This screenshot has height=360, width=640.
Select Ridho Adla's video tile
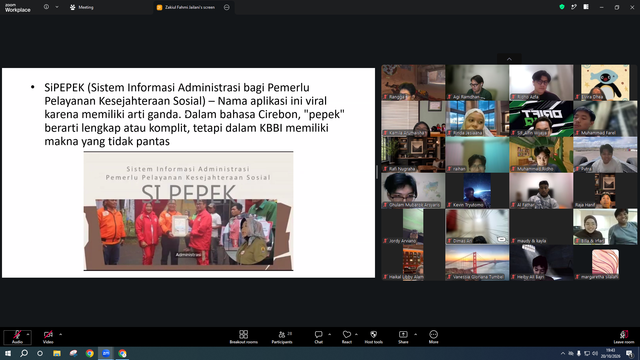(541, 82)
